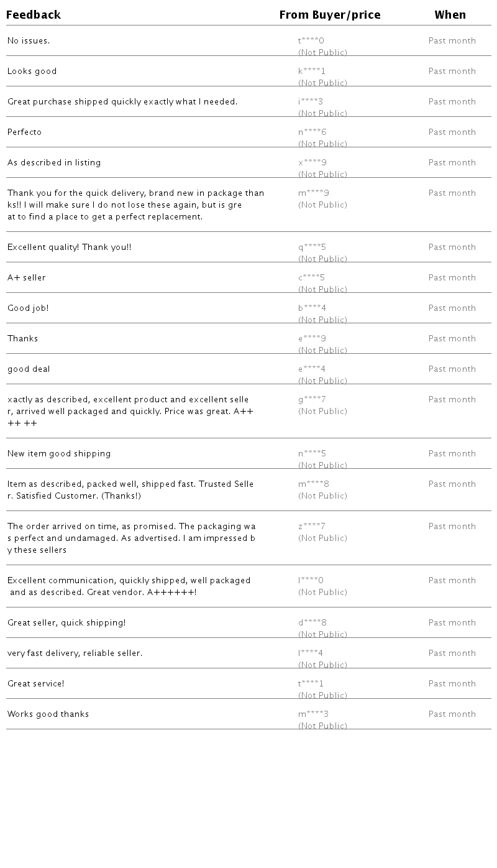The width and height of the screenshot is (497, 868).
Task: Click buyer i****3 username
Action: tap(311, 102)
